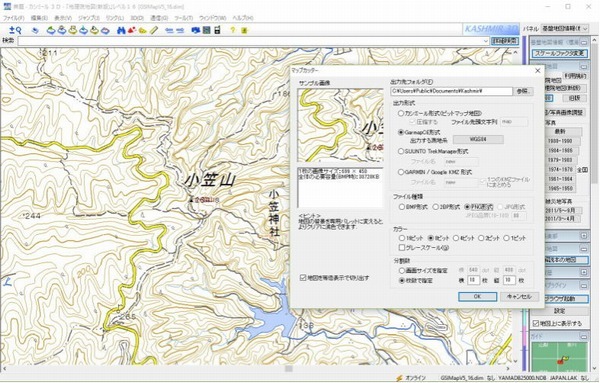Collapse the 基盤地図情報 panel section

pyautogui.click(x=584, y=42)
